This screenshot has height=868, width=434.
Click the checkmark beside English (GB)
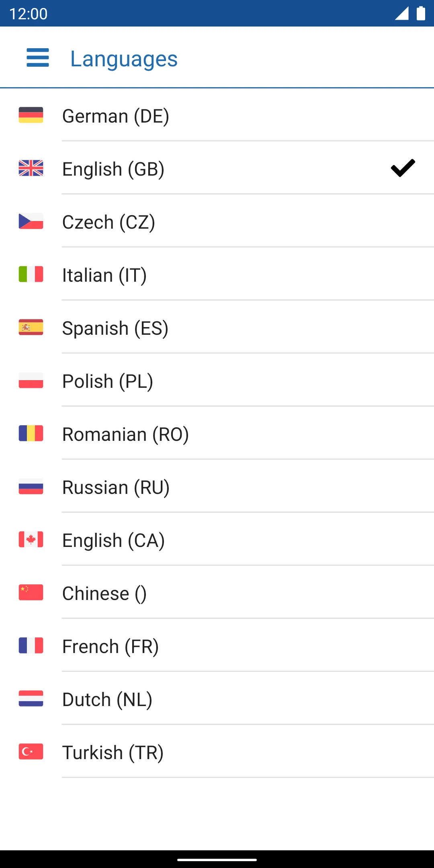tap(403, 168)
